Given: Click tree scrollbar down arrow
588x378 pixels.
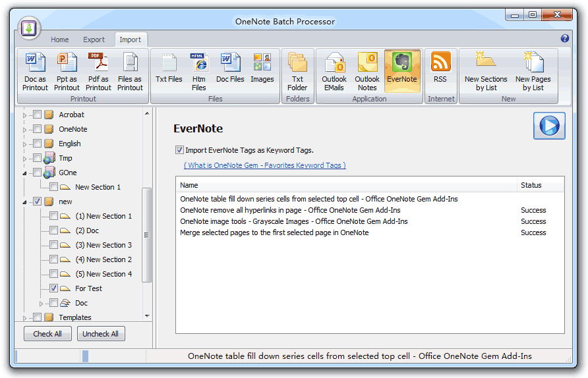Looking at the screenshot, I should tap(147, 316).
